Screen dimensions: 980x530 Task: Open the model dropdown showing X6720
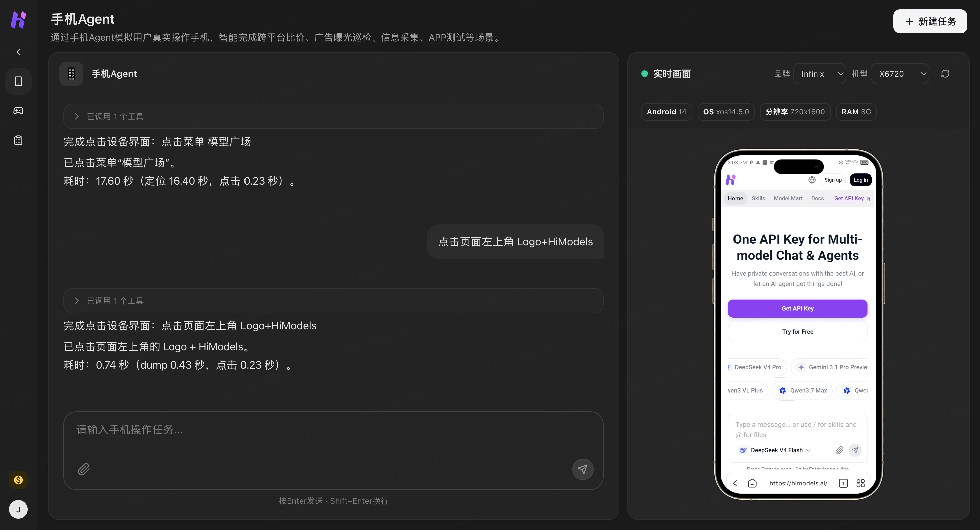[900, 74]
